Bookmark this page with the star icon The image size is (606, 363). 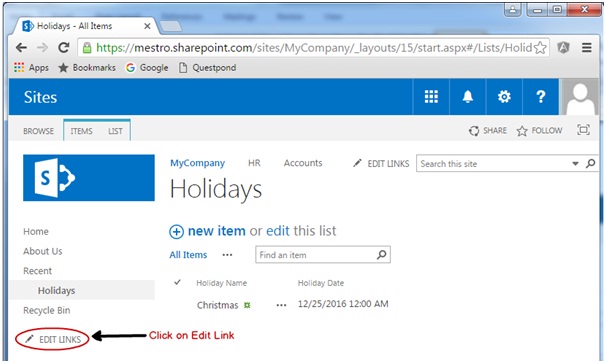(540, 48)
